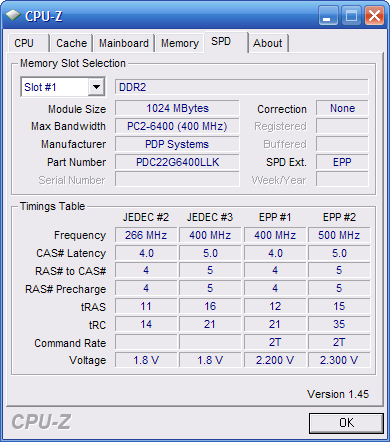
Task: Click the tRAS value 16
Action: click(210, 306)
